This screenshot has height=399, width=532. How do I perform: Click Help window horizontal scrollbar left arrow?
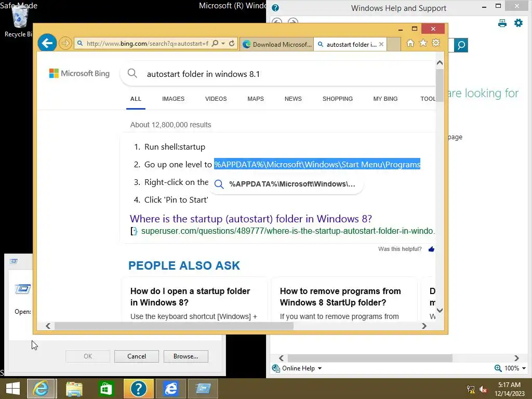pyautogui.click(x=281, y=358)
